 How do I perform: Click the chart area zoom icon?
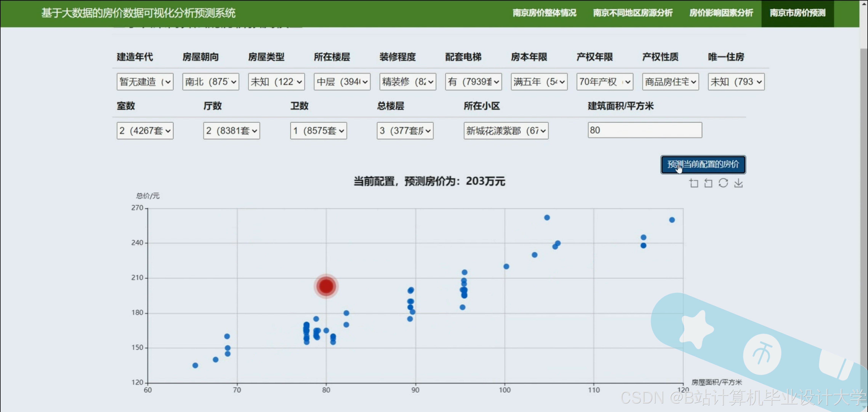pos(693,183)
